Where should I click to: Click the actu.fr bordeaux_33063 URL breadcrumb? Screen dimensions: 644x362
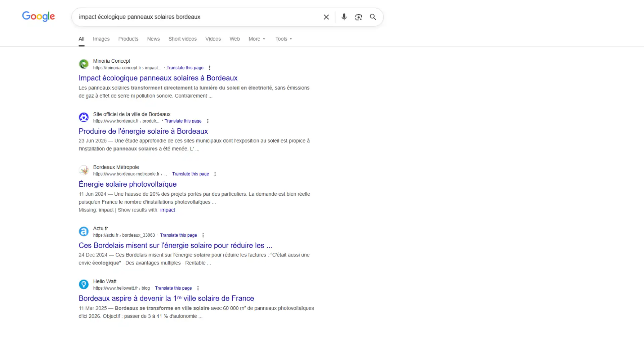(x=124, y=235)
